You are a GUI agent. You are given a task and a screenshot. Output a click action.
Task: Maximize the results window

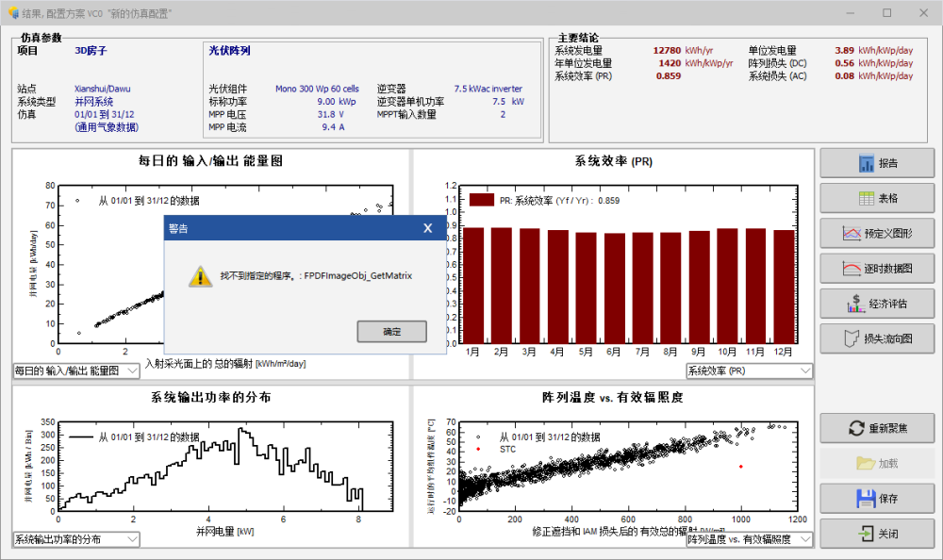coord(886,13)
